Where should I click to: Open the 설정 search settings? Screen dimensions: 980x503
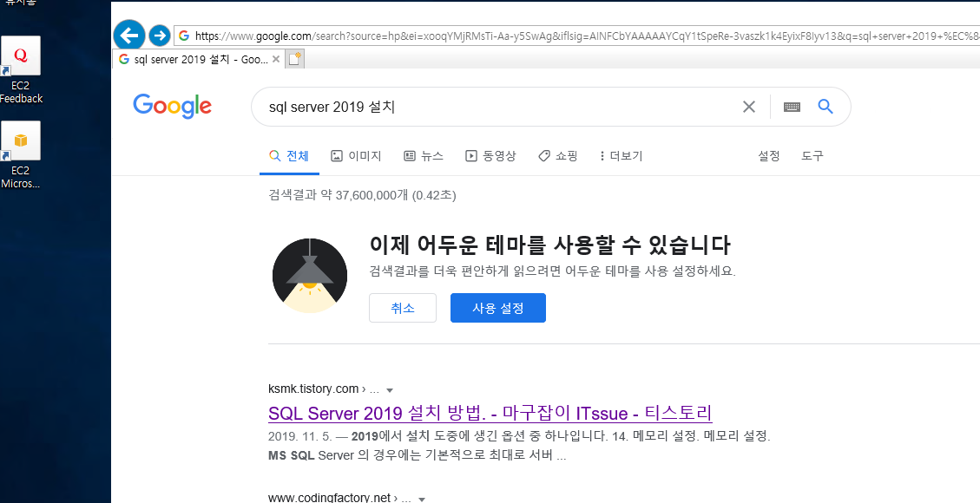[769, 156]
